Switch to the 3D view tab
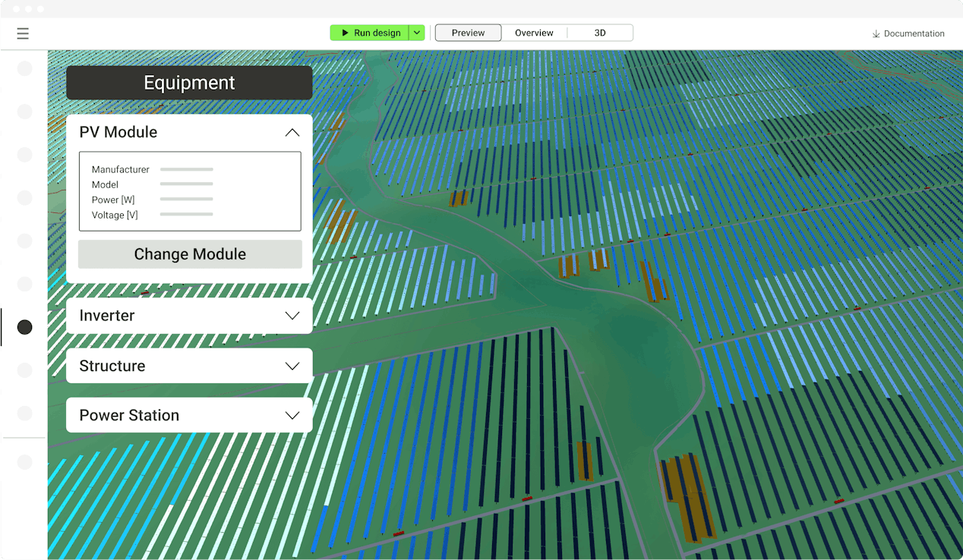Viewport: 963px width, 560px height. coord(600,33)
